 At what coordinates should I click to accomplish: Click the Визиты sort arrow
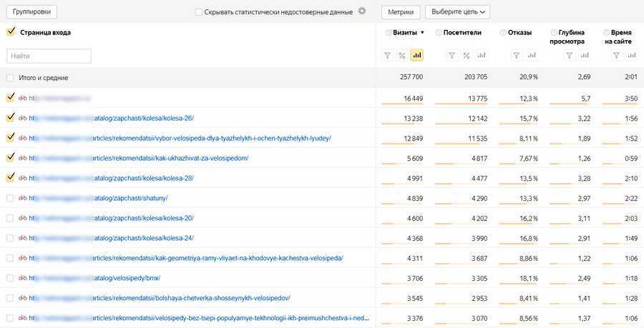(422, 33)
